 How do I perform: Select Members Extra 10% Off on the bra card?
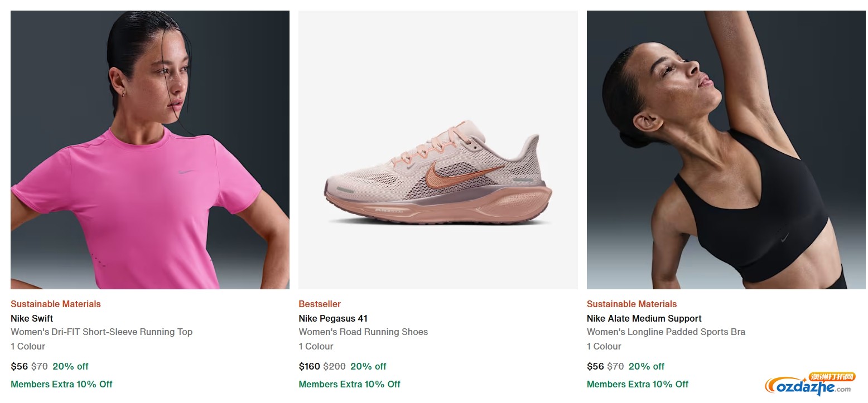pyautogui.click(x=637, y=384)
